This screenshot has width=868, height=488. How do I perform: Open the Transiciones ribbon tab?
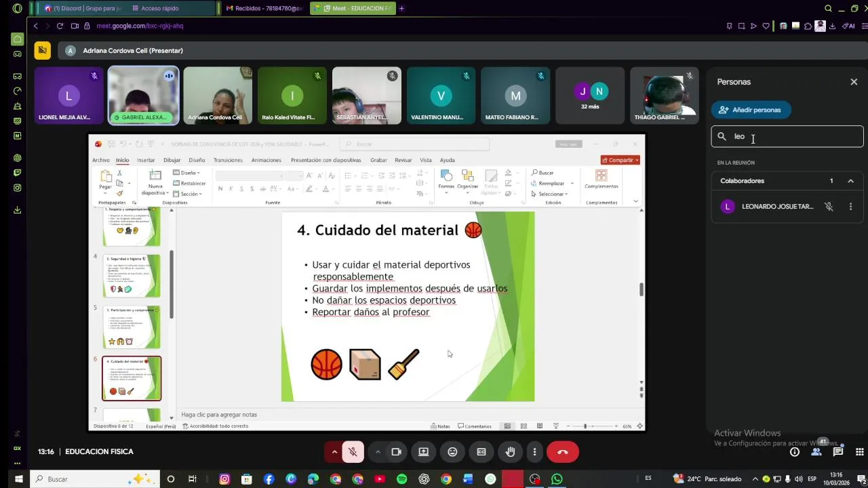point(228,160)
